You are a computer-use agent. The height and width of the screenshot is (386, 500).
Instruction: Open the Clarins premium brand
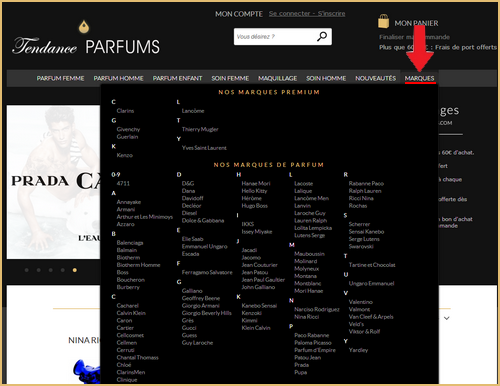[x=125, y=111]
